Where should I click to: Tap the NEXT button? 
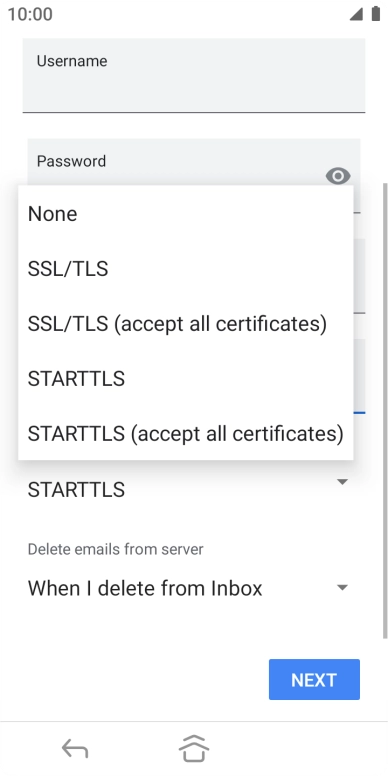click(x=314, y=679)
